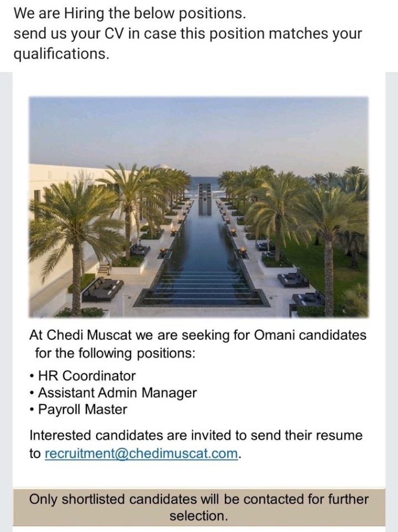Click the "for the following positions:" line
The width and height of the screenshot is (398, 532).
tap(115, 352)
